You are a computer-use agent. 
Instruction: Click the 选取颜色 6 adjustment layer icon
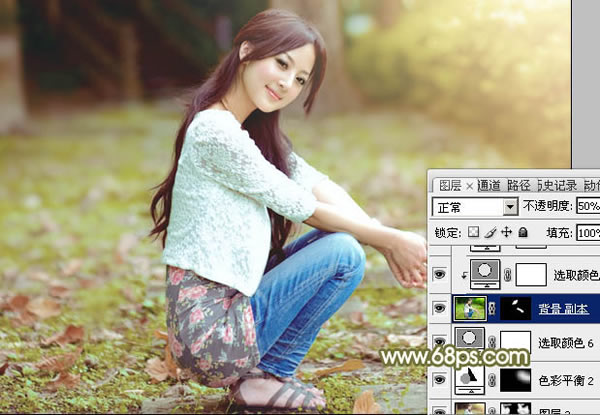pos(469,340)
